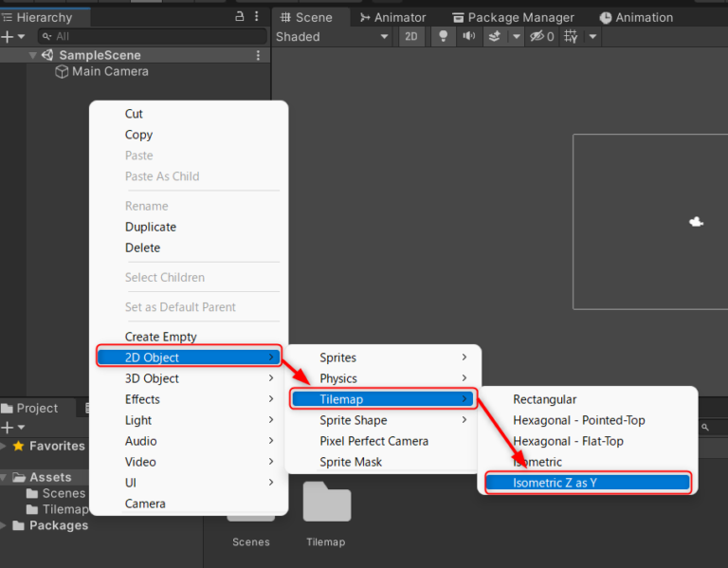Open the Animator tab
Image resolution: width=728 pixels, height=568 pixels.
pos(398,17)
